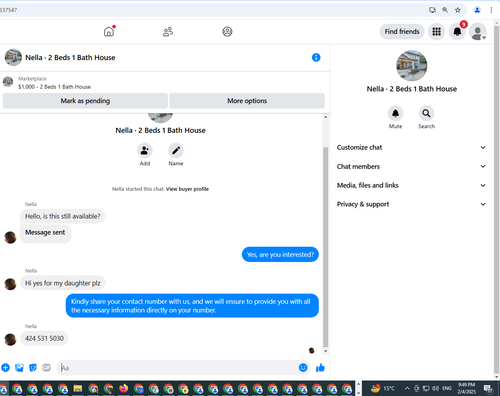The image size is (500, 396).
Task: Click the Name pencil icon to rename the chat
Action: (176, 151)
